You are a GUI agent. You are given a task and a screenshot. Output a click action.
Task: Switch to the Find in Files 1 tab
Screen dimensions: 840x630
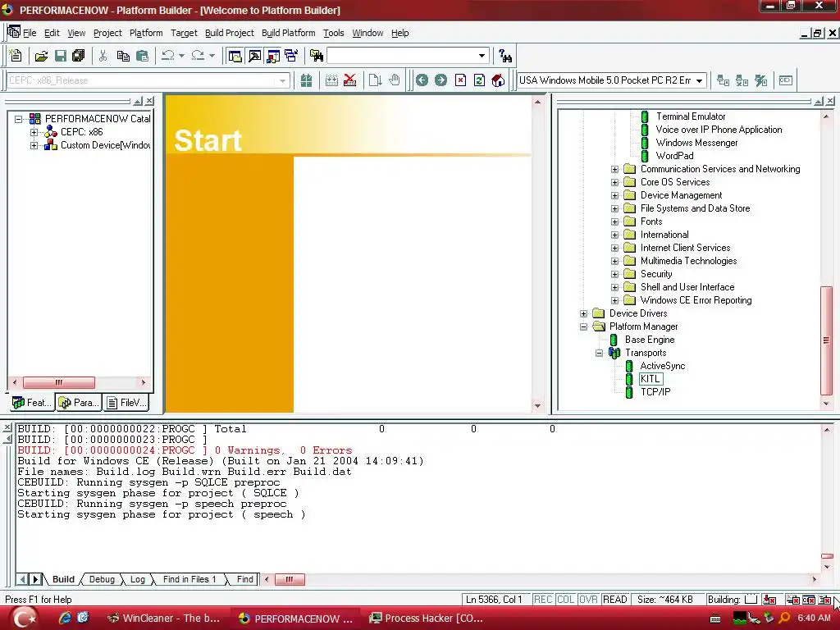click(x=189, y=579)
